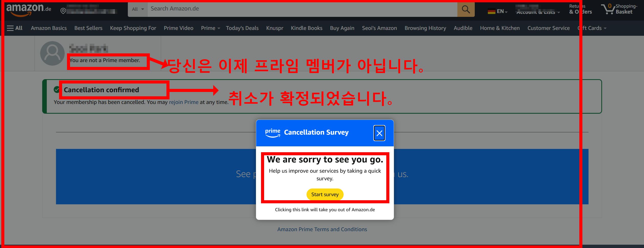Open Knuspr in navigation bar
Image resolution: width=644 pixels, height=248 pixels.
275,28
